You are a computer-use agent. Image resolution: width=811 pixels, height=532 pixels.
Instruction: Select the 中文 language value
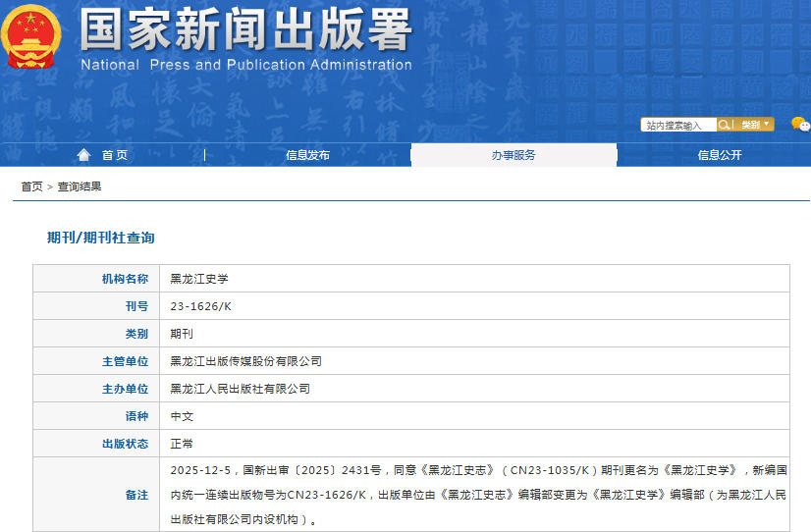182,416
